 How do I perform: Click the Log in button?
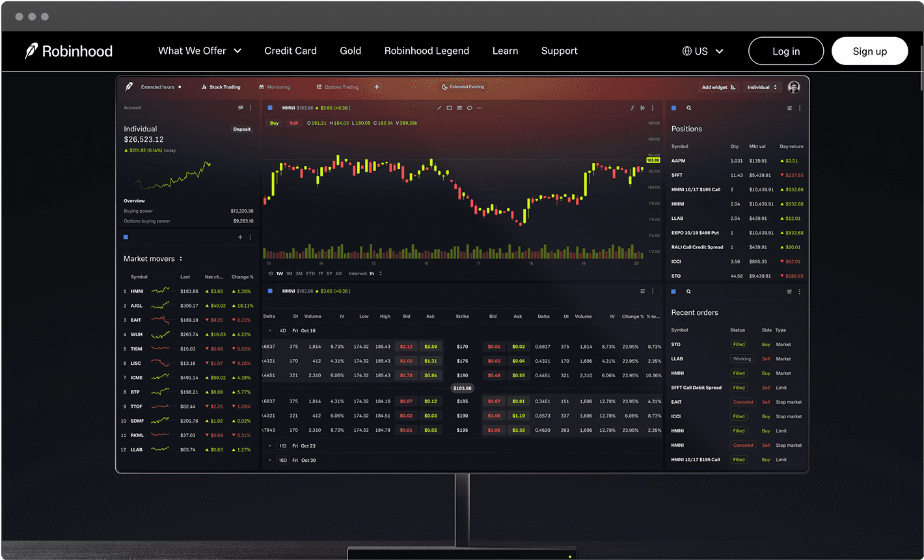[786, 51]
